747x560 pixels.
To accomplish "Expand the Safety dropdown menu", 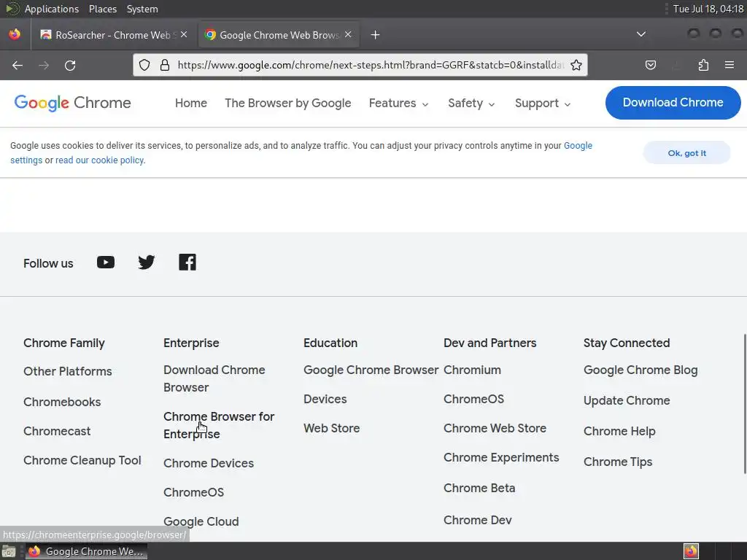I will pyautogui.click(x=472, y=104).
